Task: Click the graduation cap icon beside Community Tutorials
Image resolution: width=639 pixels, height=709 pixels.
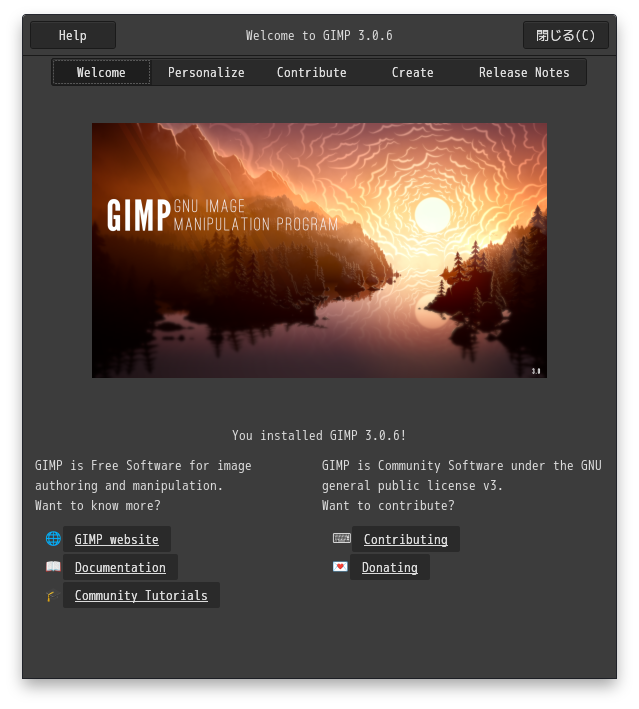Action: point(53,595)
